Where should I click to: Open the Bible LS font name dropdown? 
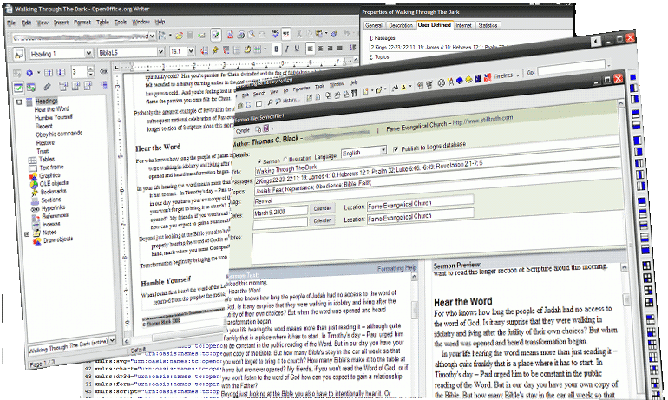tap(161, 52)
